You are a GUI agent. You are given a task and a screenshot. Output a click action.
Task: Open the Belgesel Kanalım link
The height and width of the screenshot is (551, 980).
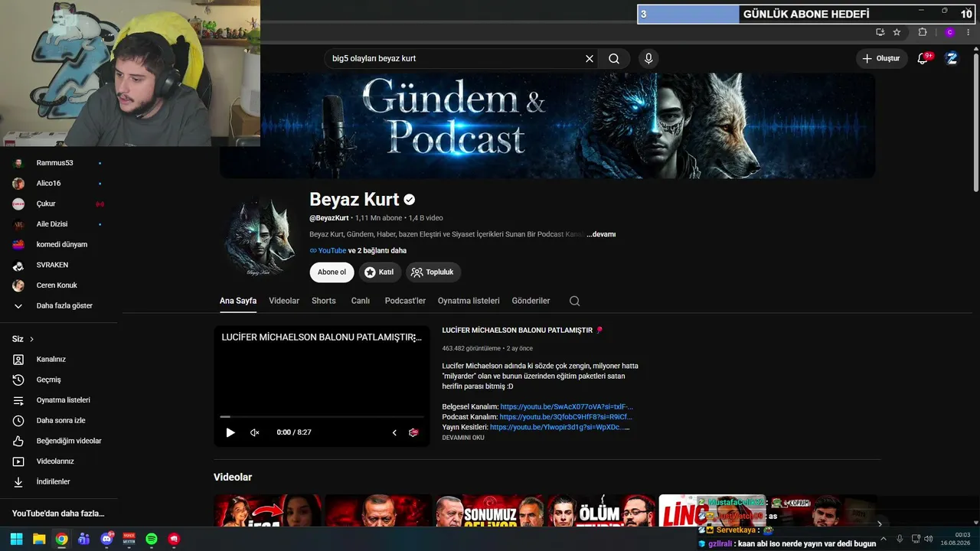[x=567, y=406]
